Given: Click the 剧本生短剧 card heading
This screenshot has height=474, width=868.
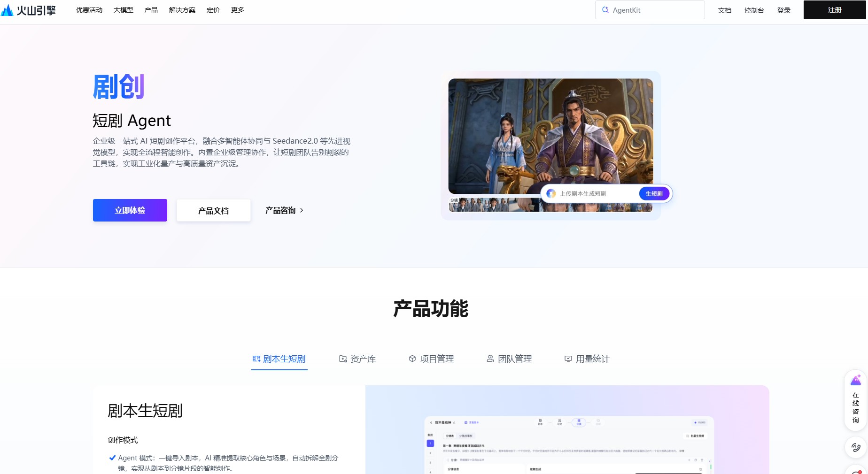Looking at the screenshot, I should coord(145,411).
